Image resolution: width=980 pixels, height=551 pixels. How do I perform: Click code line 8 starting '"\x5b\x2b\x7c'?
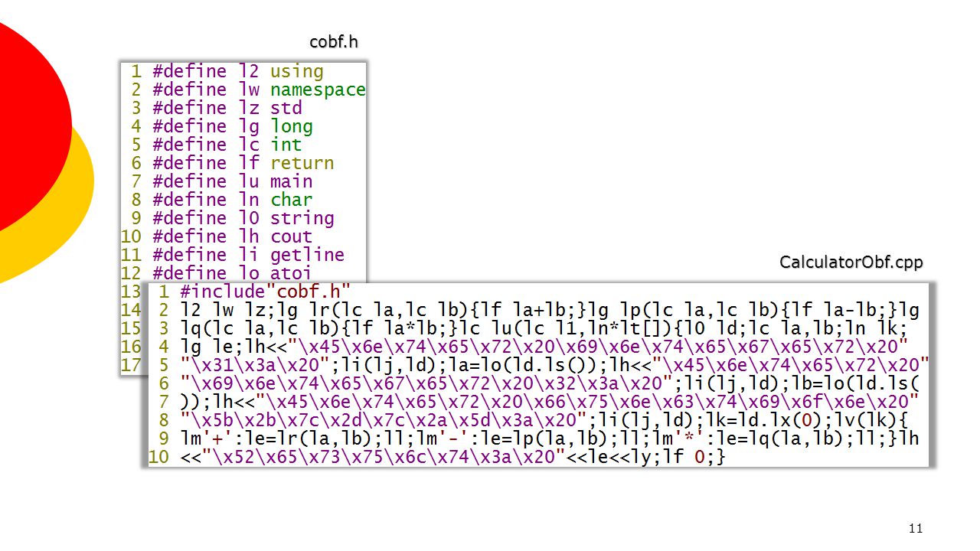tap(544, 420)
